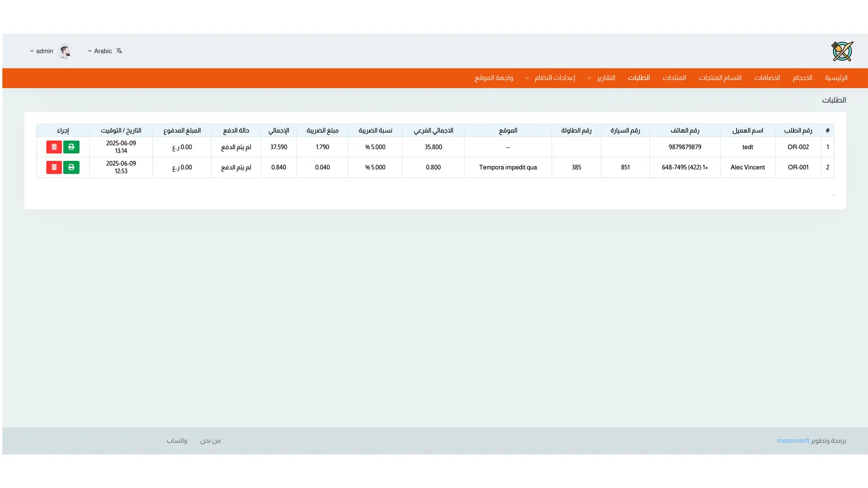Click the admin avatar picture
868x488 pixels.
(x=66, y=52)
